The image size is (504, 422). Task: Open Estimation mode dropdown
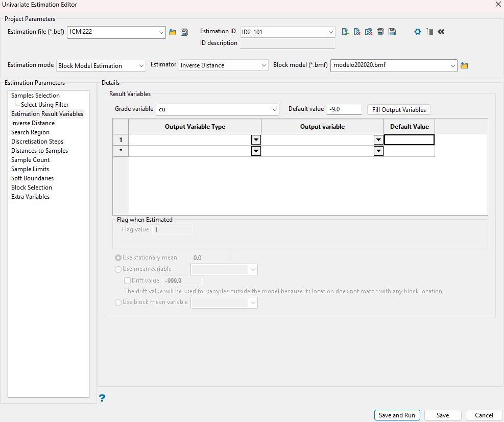click(141, 66)
